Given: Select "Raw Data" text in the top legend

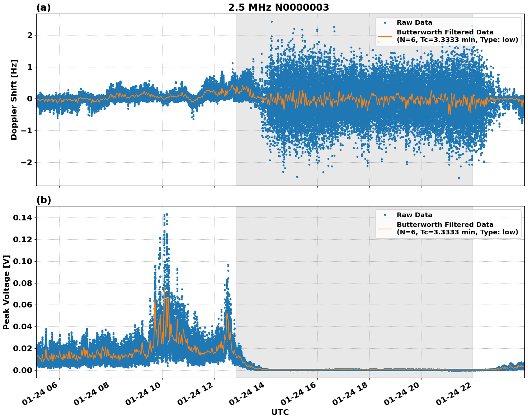Looking at the screenshot, I should pos(414,23).
